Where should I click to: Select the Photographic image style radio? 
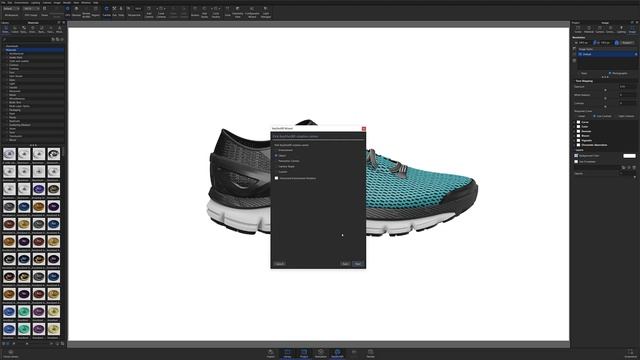610,73
